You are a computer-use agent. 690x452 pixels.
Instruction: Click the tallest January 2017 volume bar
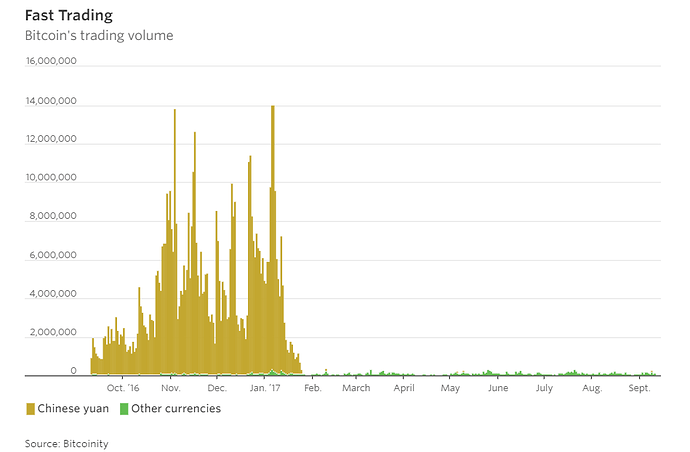pyautogui.click(x=273, y=240)
